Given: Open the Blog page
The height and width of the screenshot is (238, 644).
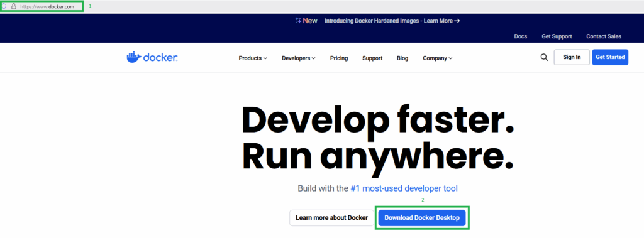Looking at the screenshot, I should 402,58.
